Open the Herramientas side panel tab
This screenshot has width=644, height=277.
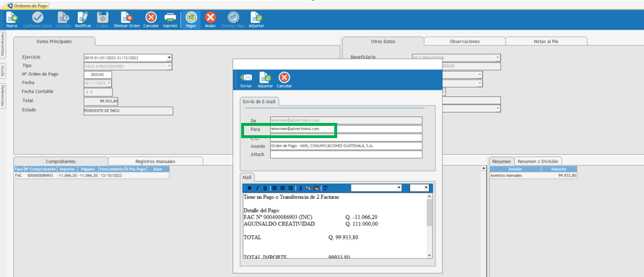coord(2,45)
